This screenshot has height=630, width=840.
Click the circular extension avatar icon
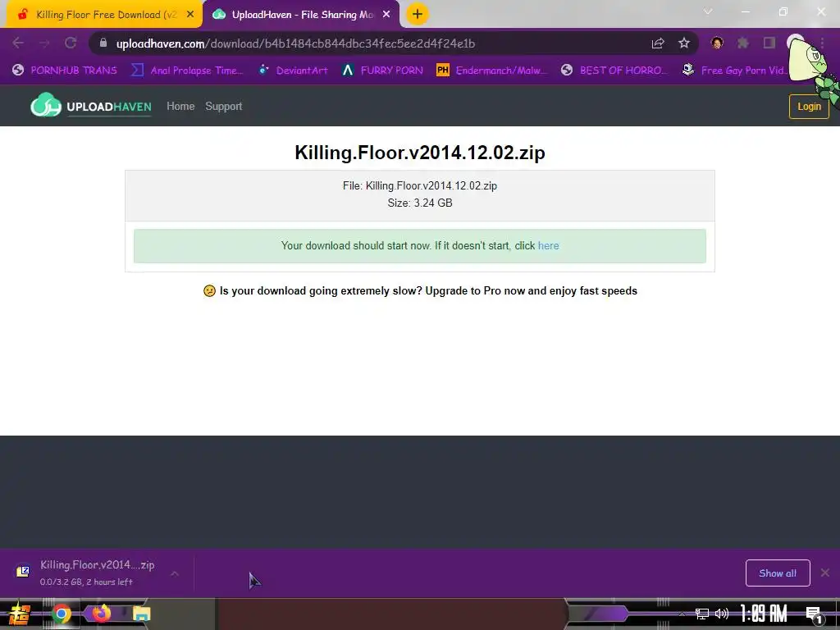click(x=717, y=43)
